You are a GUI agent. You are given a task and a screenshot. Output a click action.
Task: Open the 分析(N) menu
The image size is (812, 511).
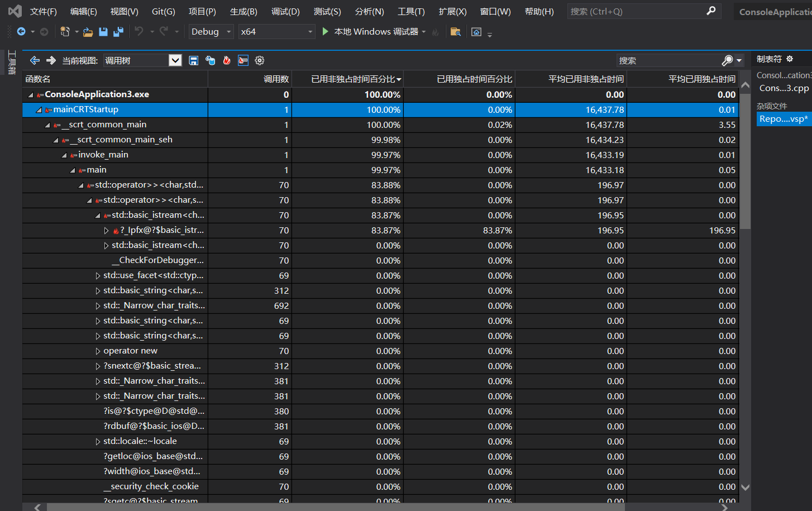coord(369,11)
